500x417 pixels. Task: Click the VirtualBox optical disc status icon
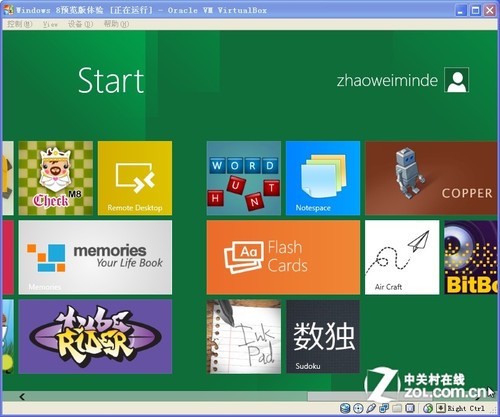[358, 408]
